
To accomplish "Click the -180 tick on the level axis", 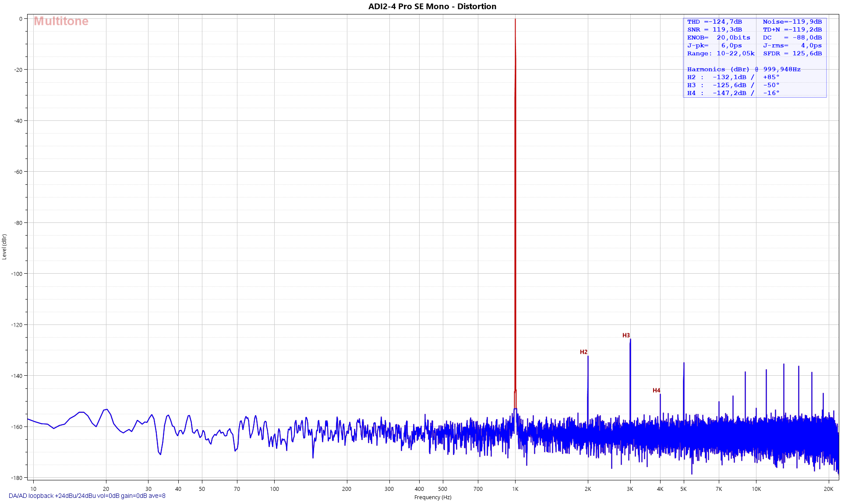I will click(x=17, y=478).
